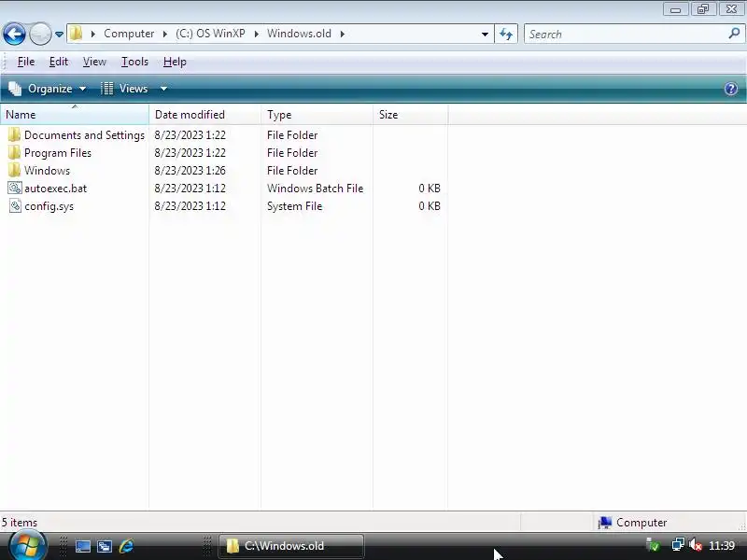Open the Tools menu
Screen dimensions: 747x560
pos(134,62)
